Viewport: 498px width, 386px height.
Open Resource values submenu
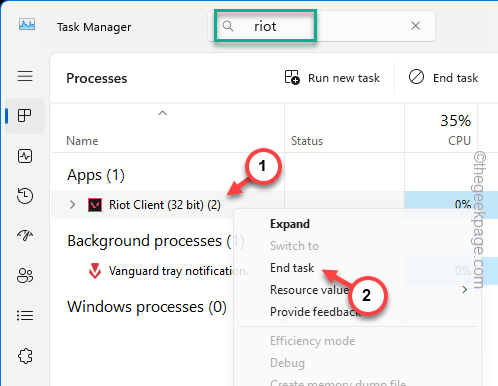click(x=358, y=290)
